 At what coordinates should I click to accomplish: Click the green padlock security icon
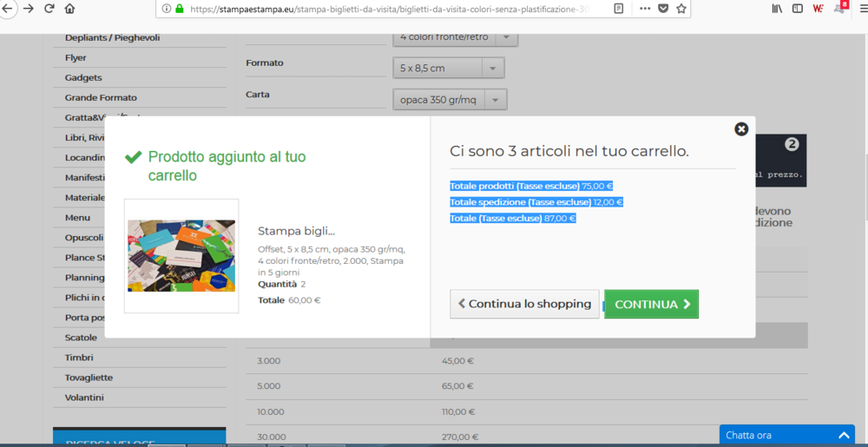click(x=180, y=9)
